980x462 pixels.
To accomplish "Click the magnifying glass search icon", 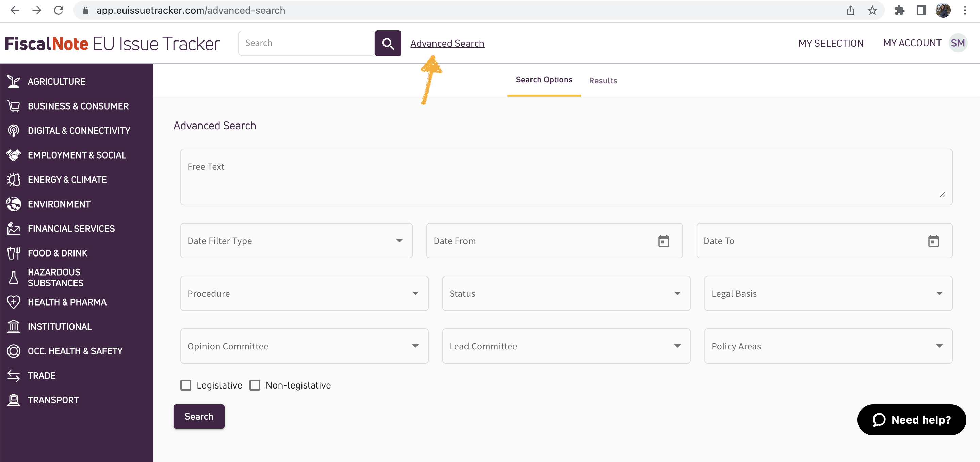I will click(x=388, y=43).
